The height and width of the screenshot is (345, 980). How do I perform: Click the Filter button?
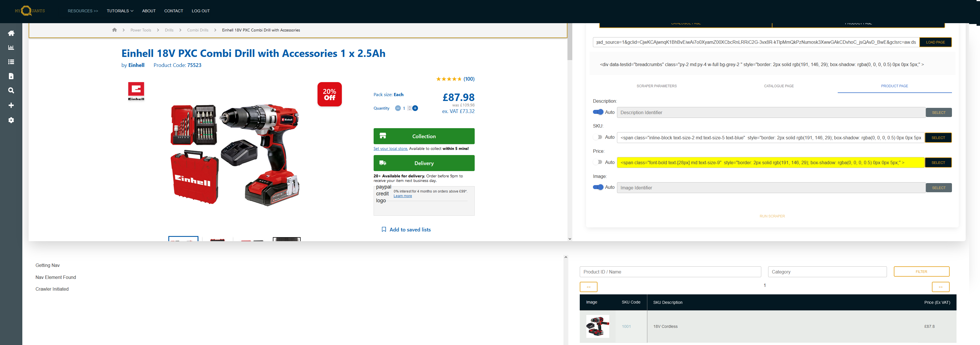coord(921,272)
